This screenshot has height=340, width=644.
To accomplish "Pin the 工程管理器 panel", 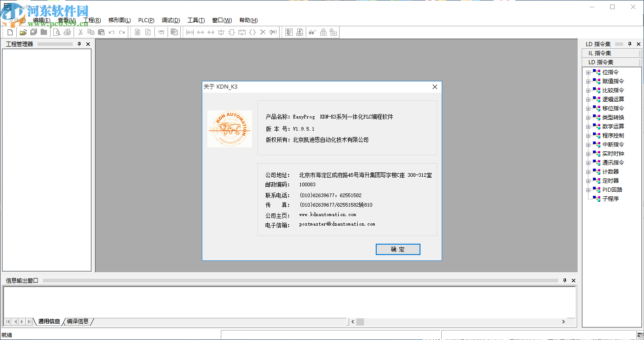I will coord(79,44).
